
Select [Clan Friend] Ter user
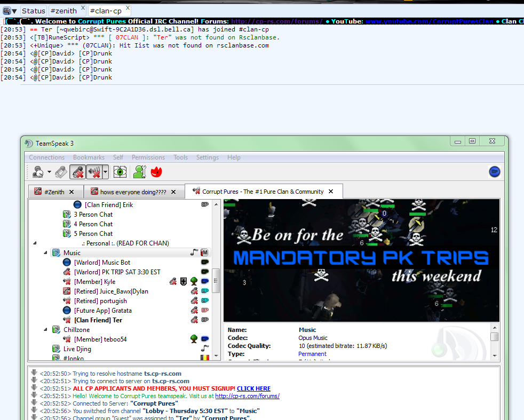coord(98,320)
